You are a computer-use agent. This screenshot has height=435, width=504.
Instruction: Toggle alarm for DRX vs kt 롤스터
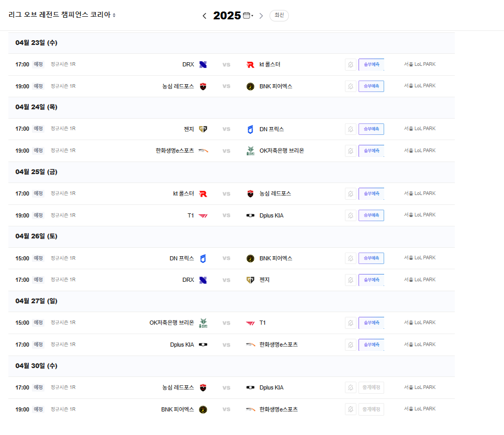click(351, 64)
